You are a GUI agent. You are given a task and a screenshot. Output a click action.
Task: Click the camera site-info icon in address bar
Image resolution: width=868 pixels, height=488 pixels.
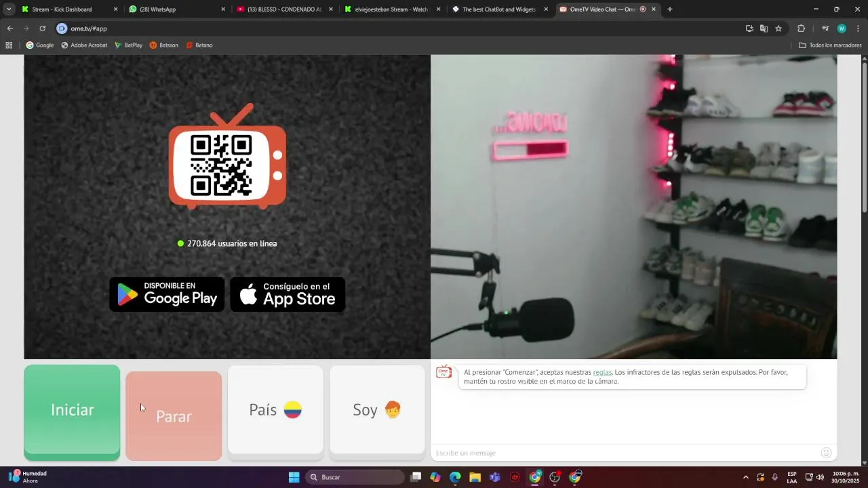(x=62, y=28)
